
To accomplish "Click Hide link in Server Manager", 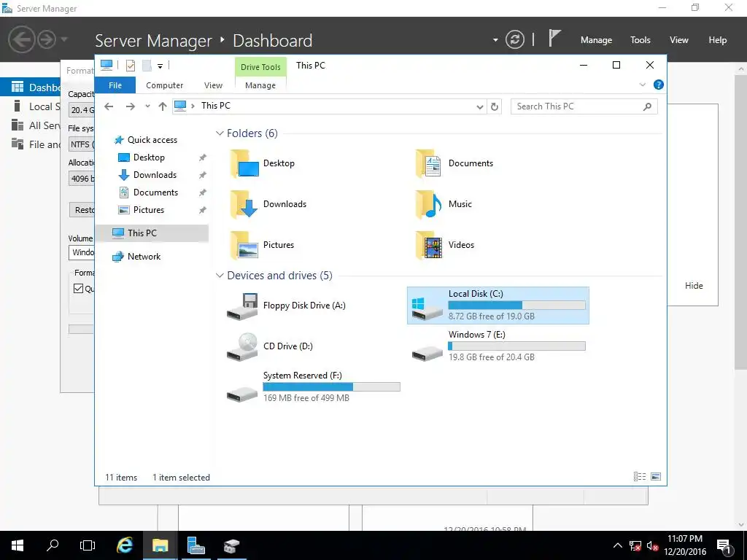I will coord(694,286).
